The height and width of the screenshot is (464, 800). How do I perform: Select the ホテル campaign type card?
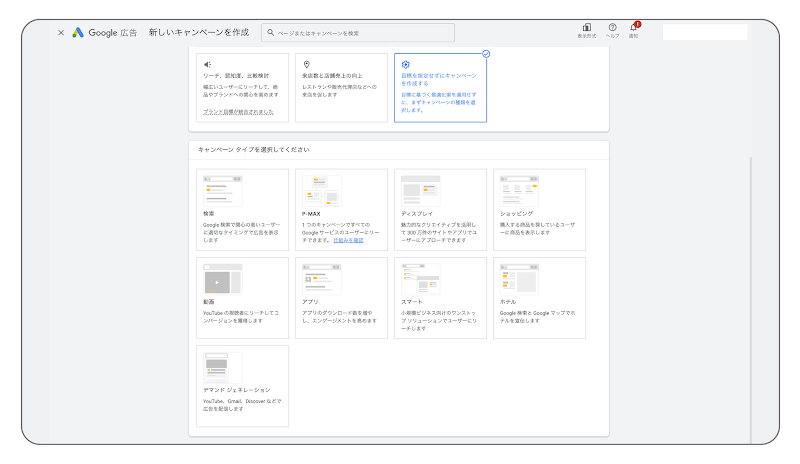coord(539,298)
